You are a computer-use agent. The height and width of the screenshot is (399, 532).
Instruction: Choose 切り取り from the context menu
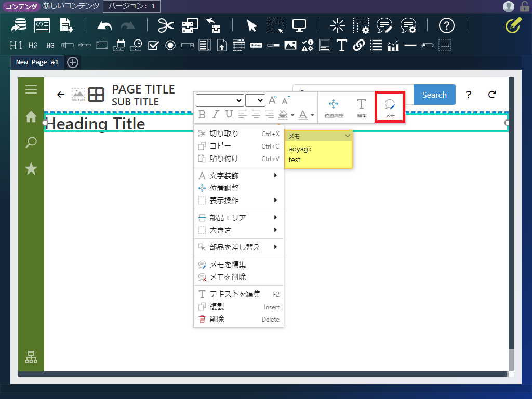(238, 134)
